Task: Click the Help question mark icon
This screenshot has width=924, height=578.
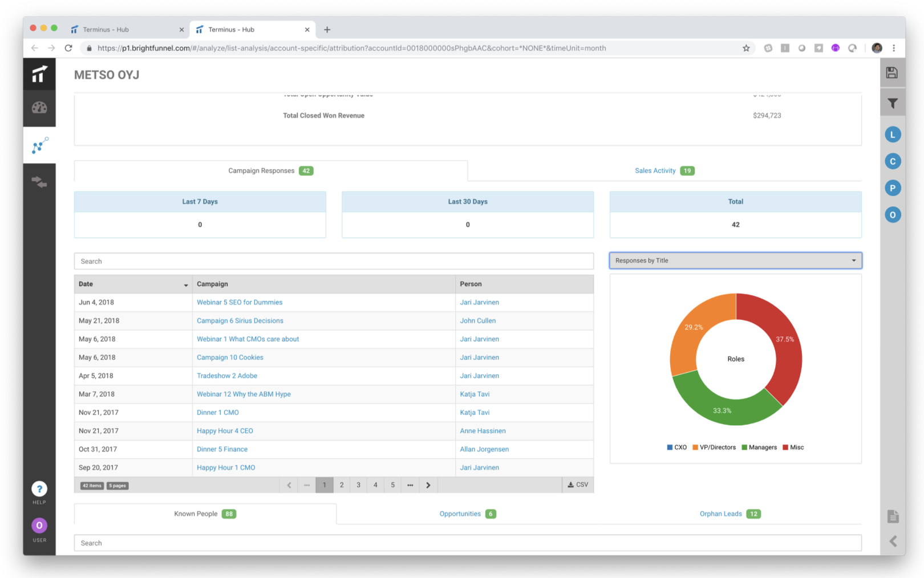Action: pyautogui.click(x=39, y=489)
